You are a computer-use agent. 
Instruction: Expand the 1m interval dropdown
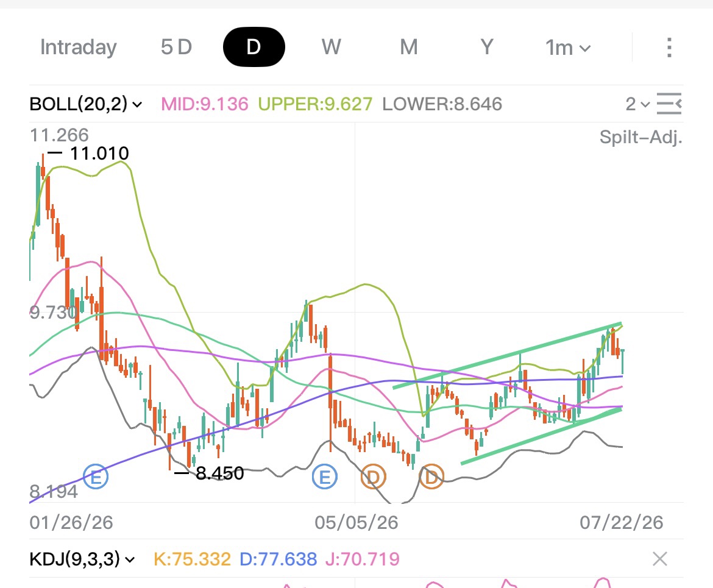[x=568, y=48]
